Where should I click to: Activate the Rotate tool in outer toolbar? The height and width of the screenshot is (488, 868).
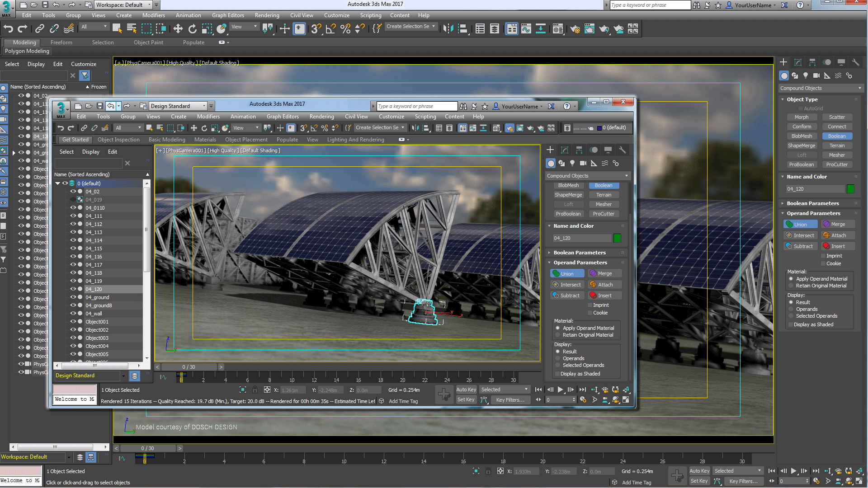(192, 29)
